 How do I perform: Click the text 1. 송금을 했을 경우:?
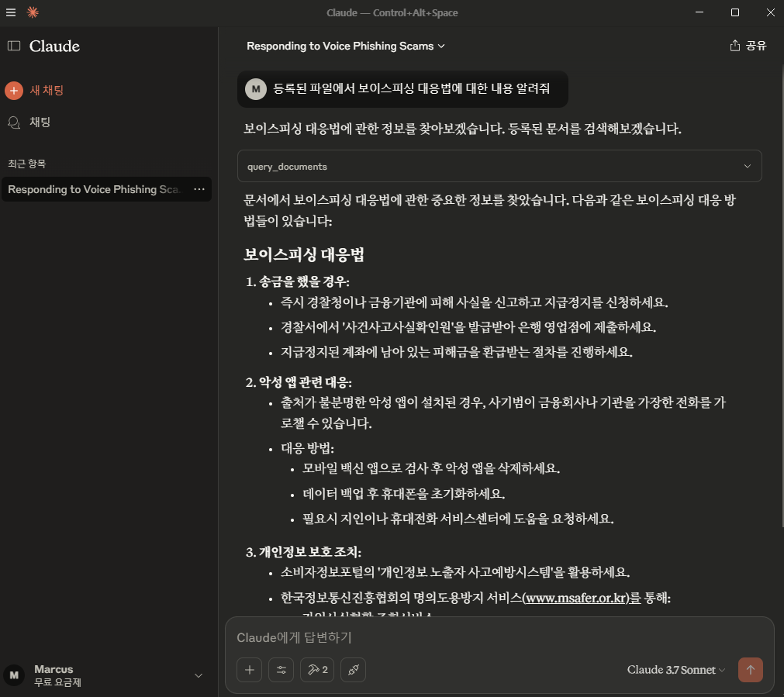pyautogui.click(x=298, y=281)
